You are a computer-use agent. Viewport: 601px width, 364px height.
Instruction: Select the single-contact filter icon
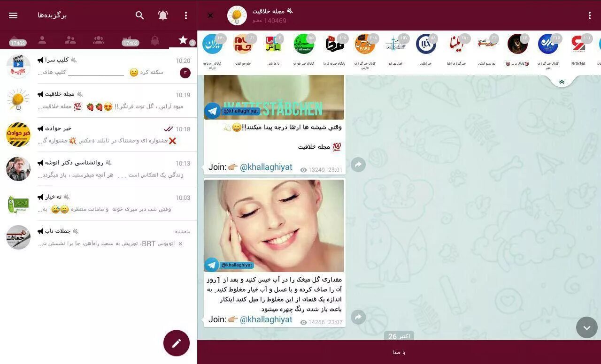(x=42, y=40)
